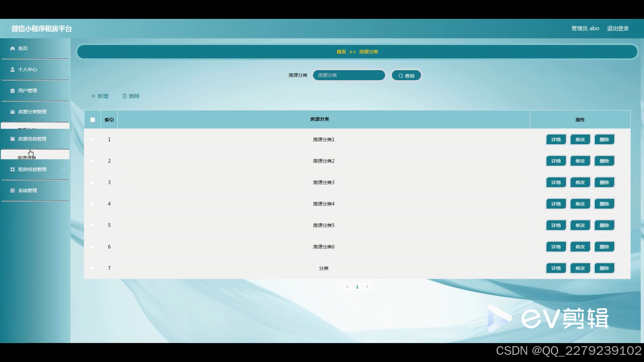Check the checkbox for row 4
644x362 pixels.
pyautogui.click(x=92, y=203)
